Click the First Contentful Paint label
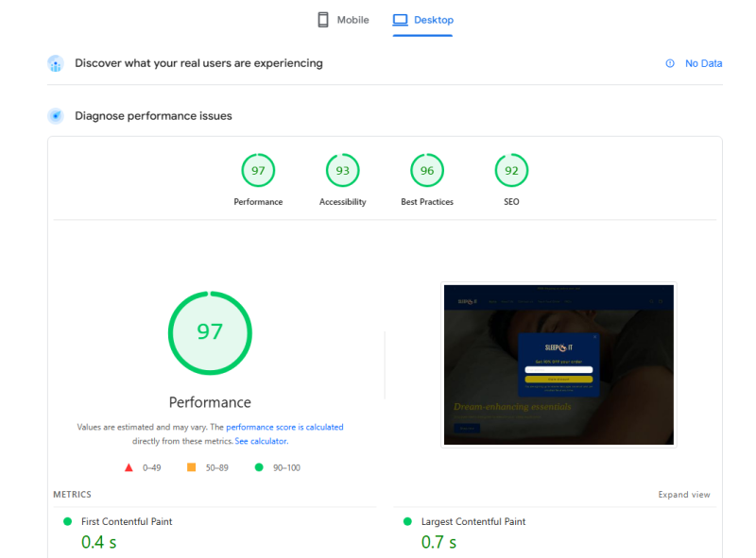 [127, 521]
